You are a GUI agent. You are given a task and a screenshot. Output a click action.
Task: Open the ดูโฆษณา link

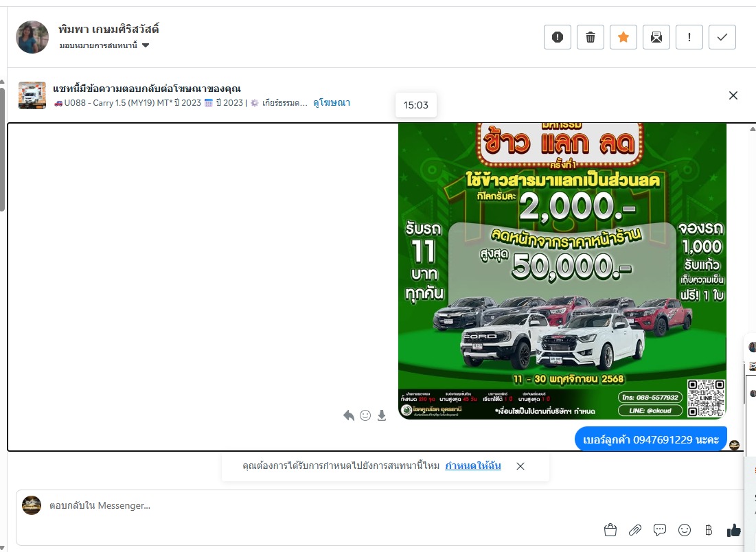[332, 103]
